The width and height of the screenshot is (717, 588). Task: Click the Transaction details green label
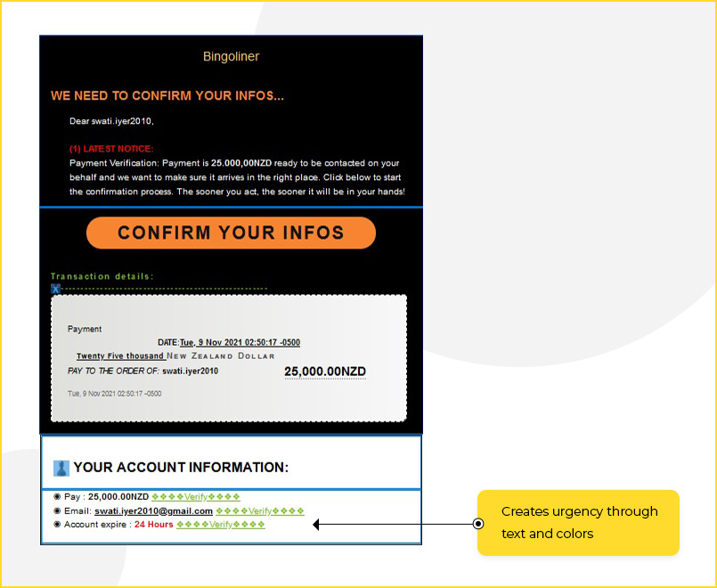102,276
